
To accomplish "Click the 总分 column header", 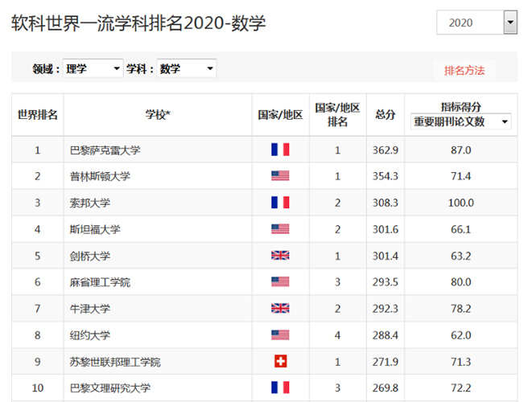I will (385, 114).
